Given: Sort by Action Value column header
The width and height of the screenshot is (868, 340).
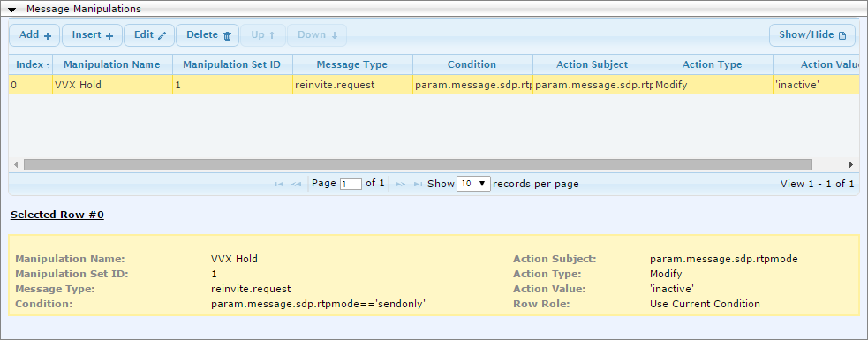Looking at the screenshot, I should pos(816,64).
